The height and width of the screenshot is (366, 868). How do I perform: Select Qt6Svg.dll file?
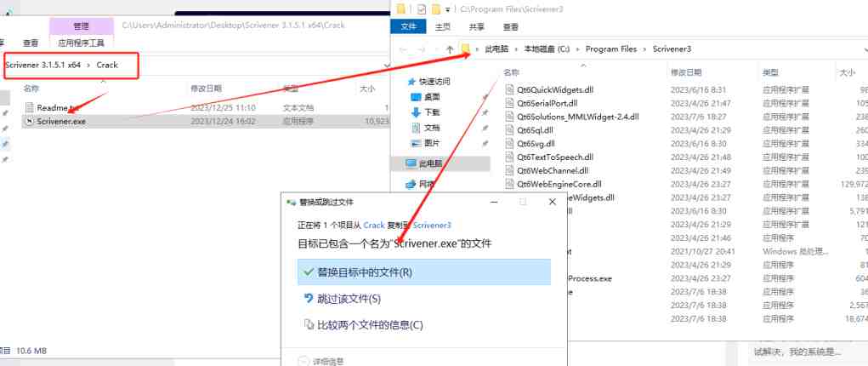tap(536, 143)
